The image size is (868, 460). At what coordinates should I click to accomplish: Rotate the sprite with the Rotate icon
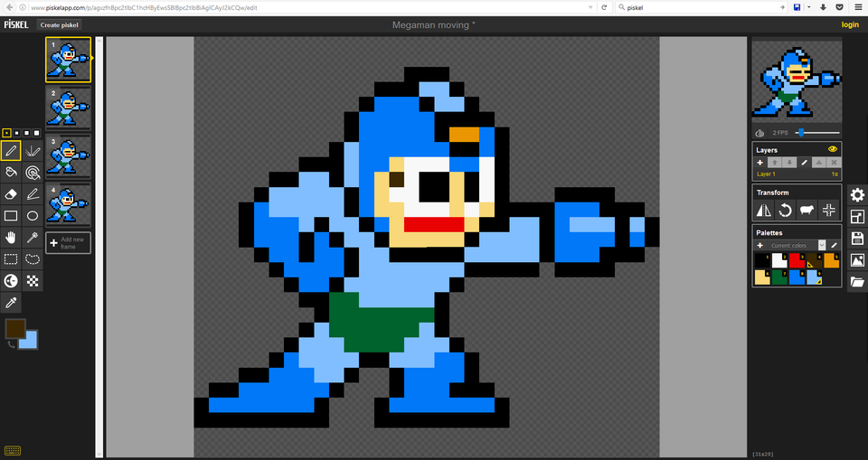tap(785, 210)
